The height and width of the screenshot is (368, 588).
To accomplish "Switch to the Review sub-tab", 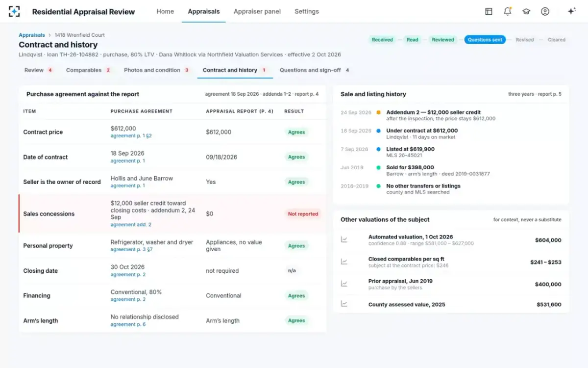I will (x=39, y=70).
